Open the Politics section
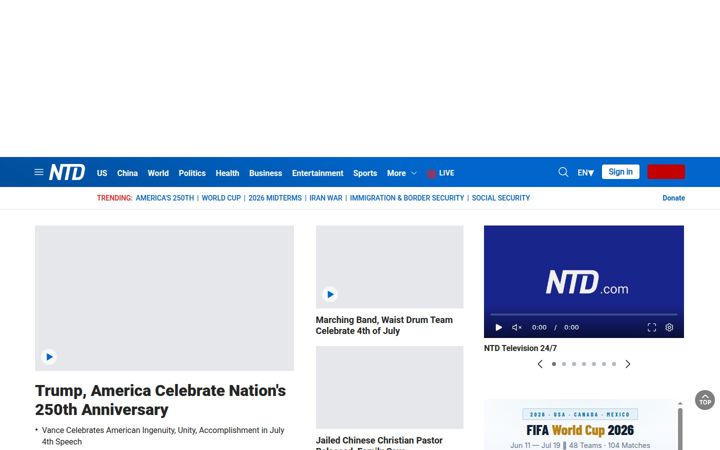The height and width of the screenshot is (450, 720). [192, 173]
